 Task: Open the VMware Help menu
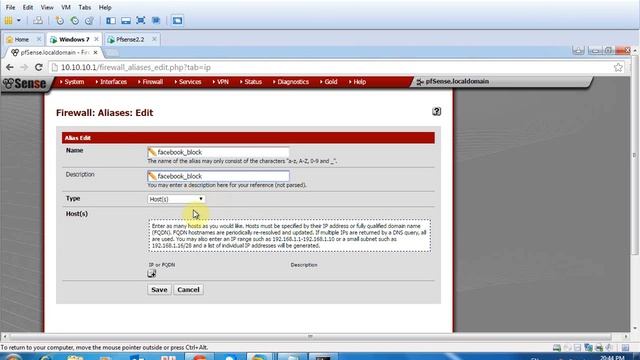[x=105, y=7]
